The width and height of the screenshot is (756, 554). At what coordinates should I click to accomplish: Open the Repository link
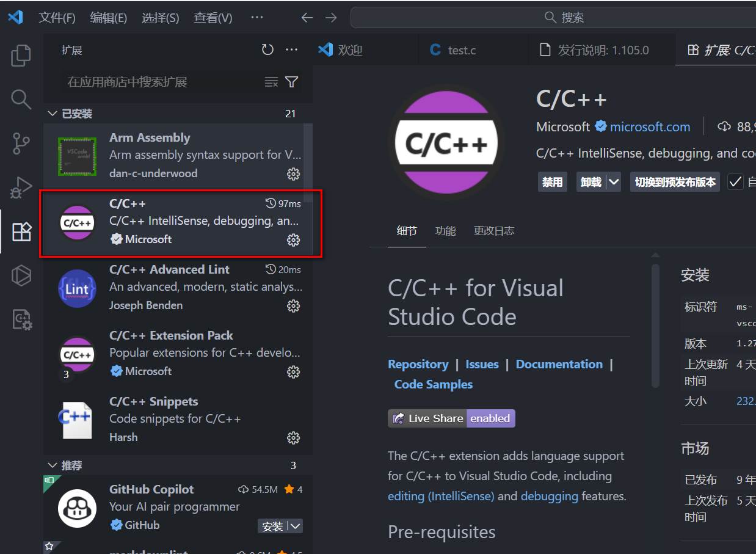[x=418, y=364]
